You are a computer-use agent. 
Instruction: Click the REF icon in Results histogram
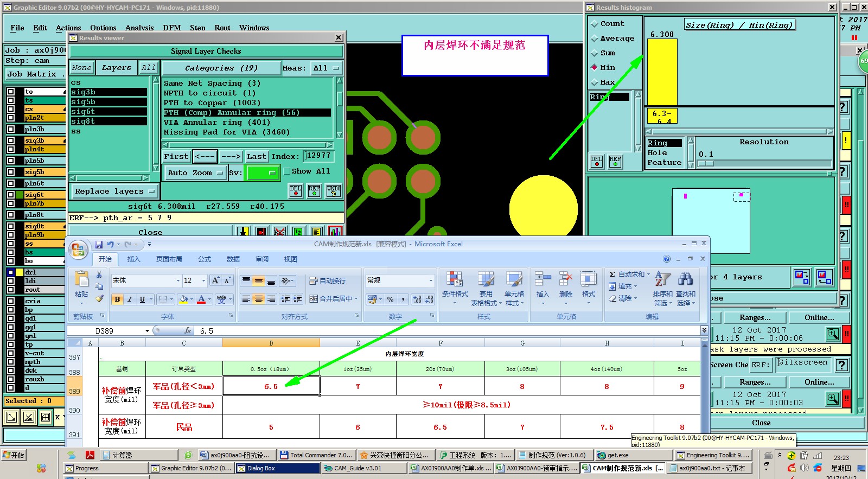click(x=615, y=162)
